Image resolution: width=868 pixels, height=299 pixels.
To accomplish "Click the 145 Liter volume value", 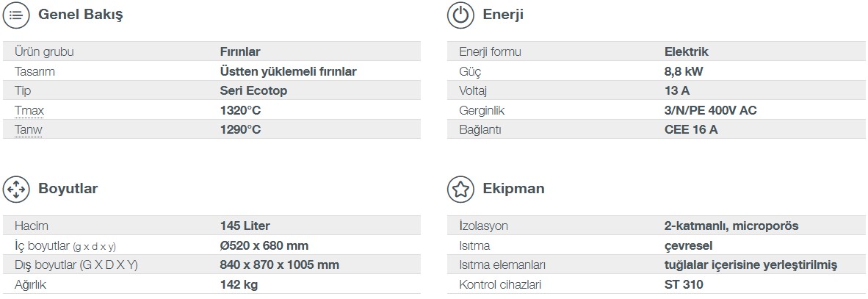I will [x=245, y=226].
